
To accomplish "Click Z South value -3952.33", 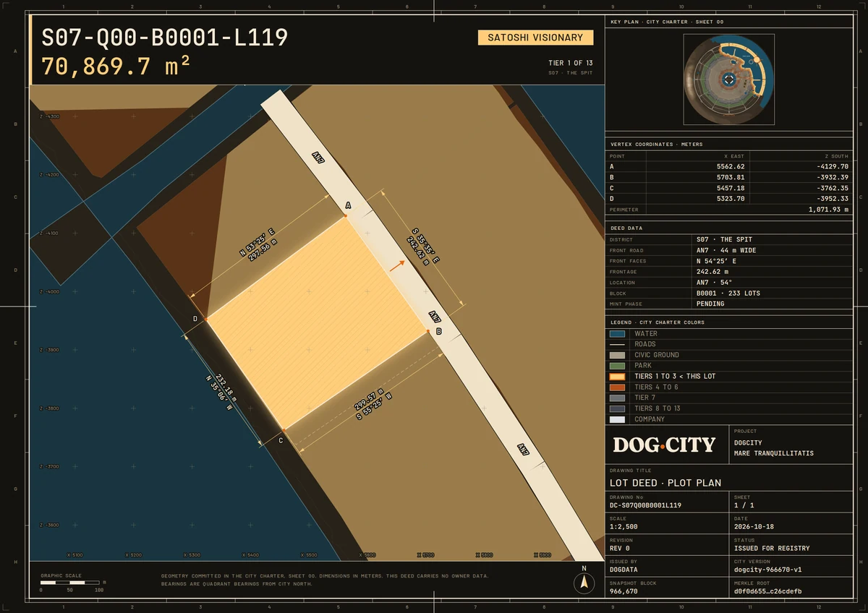I will (832, 199).
